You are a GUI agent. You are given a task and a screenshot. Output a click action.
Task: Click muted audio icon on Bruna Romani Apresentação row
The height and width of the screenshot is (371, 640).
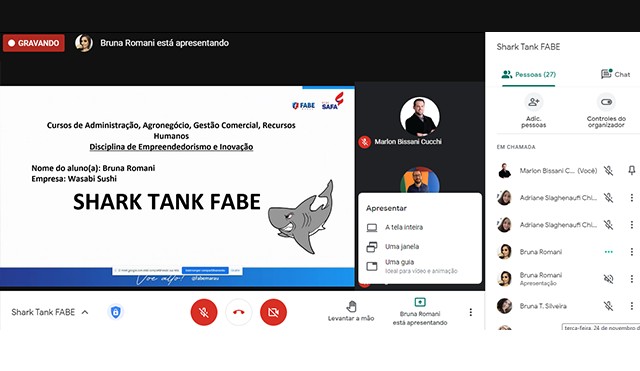pyautogui.click(x=609, y=279)
